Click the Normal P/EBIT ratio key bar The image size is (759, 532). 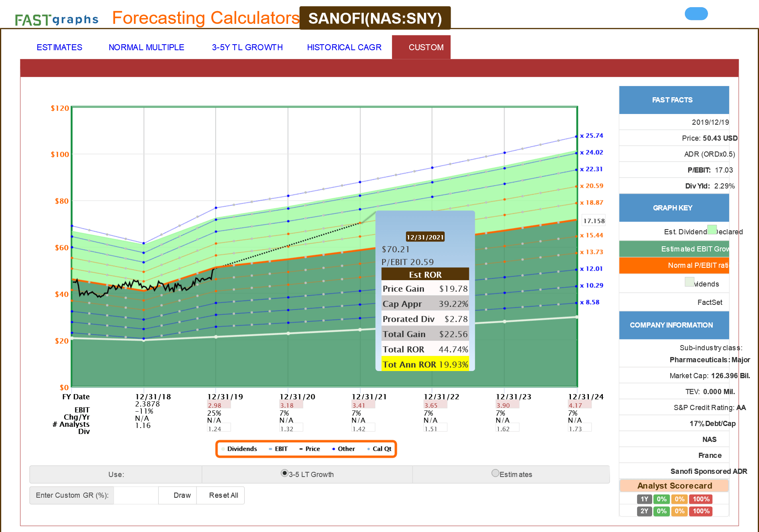tap(674, 265)
